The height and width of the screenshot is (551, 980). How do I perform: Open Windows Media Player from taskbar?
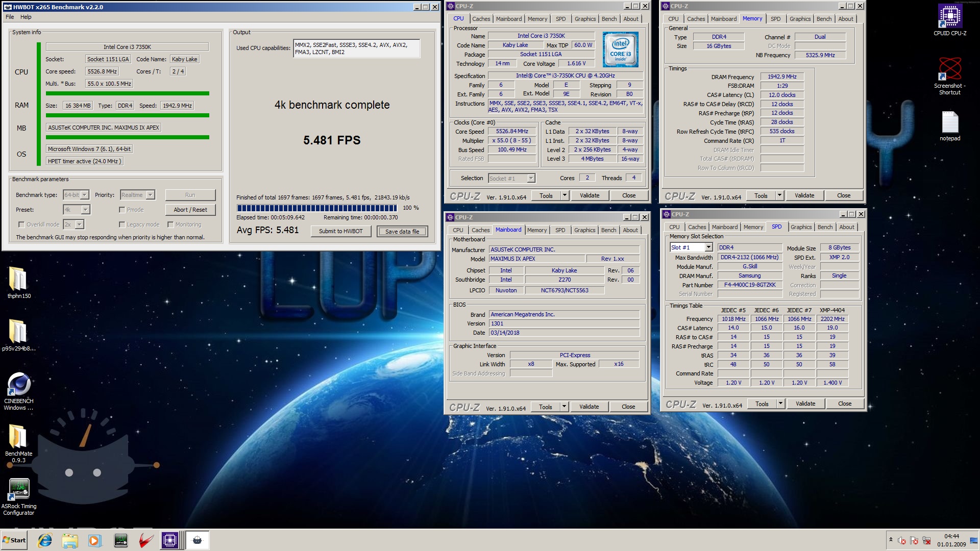point(94,540)
